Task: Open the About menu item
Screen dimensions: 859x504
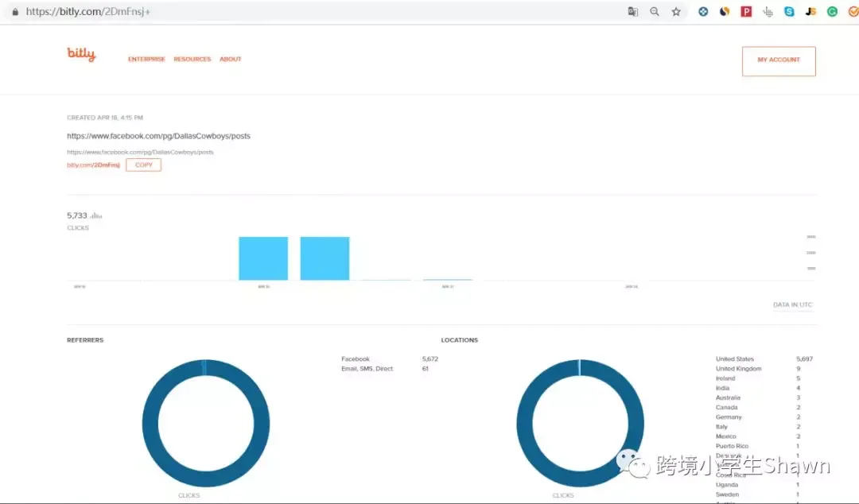Action: click(231, 59)
